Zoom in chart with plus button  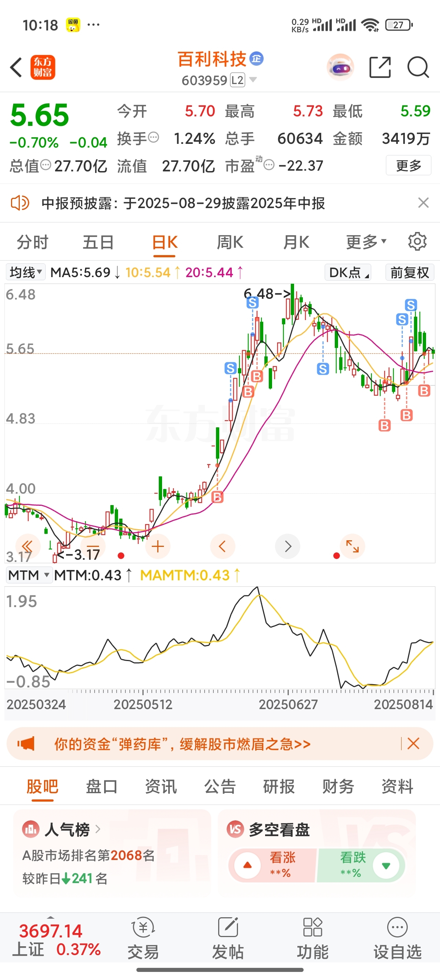[158, 546]
